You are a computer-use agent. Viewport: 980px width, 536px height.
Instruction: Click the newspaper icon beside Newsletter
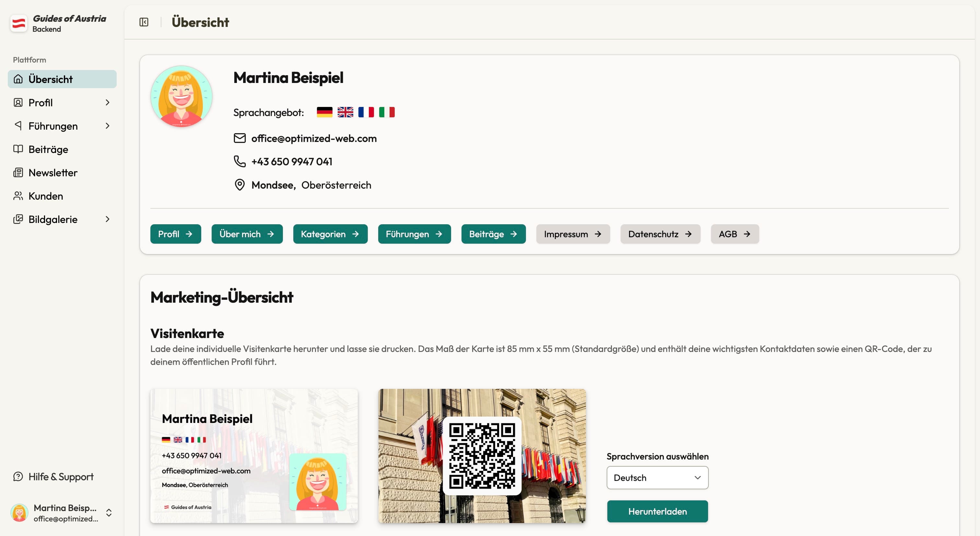(x=18, y=172)
